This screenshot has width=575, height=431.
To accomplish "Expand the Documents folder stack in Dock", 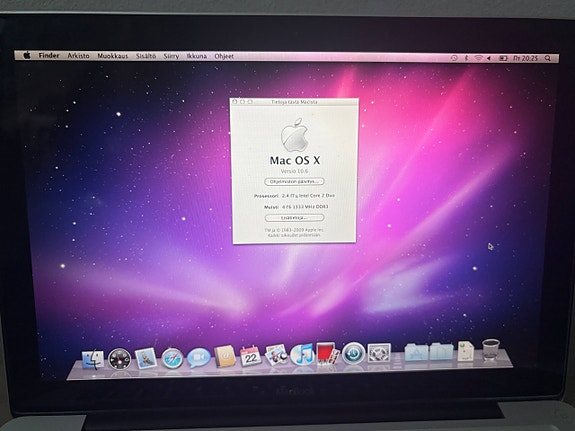I will pos(442,351).
